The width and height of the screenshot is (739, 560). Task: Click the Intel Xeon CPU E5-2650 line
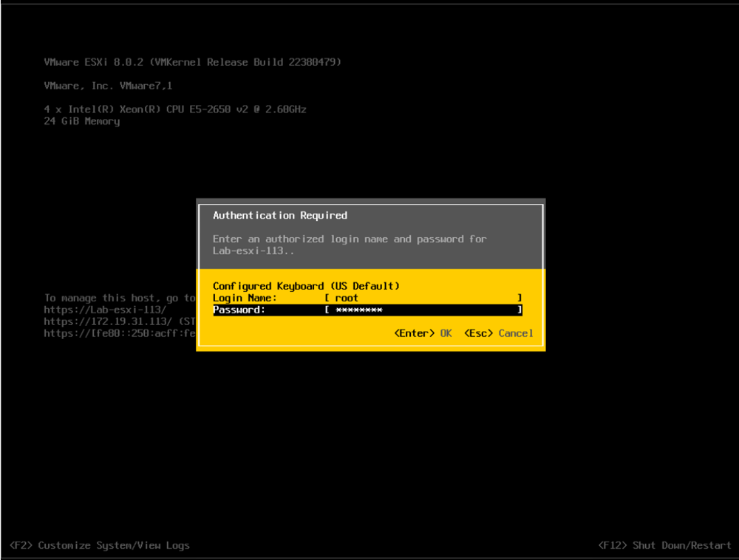click(x=175, y=109)
